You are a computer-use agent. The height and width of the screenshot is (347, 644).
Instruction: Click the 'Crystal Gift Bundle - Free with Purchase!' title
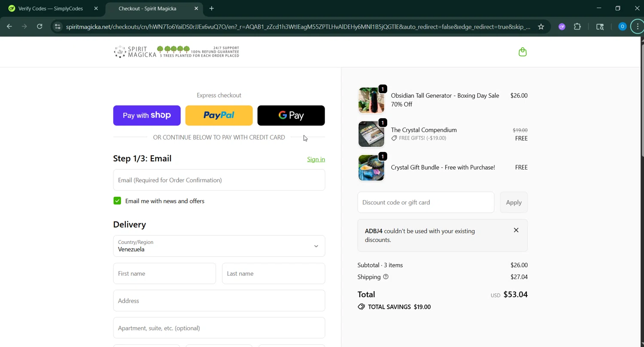443,167
